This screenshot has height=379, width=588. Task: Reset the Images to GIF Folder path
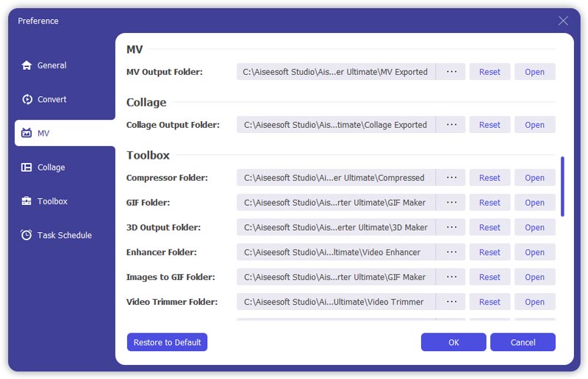coord(490,277)
